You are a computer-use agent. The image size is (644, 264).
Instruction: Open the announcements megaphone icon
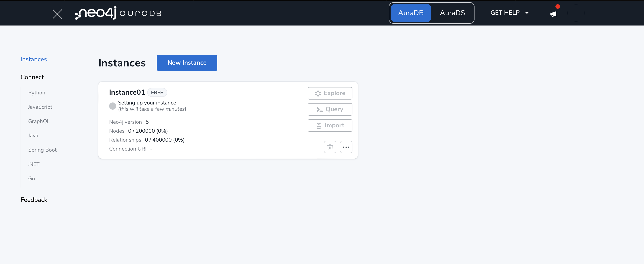pyautogui.click(x=553, y=14)
